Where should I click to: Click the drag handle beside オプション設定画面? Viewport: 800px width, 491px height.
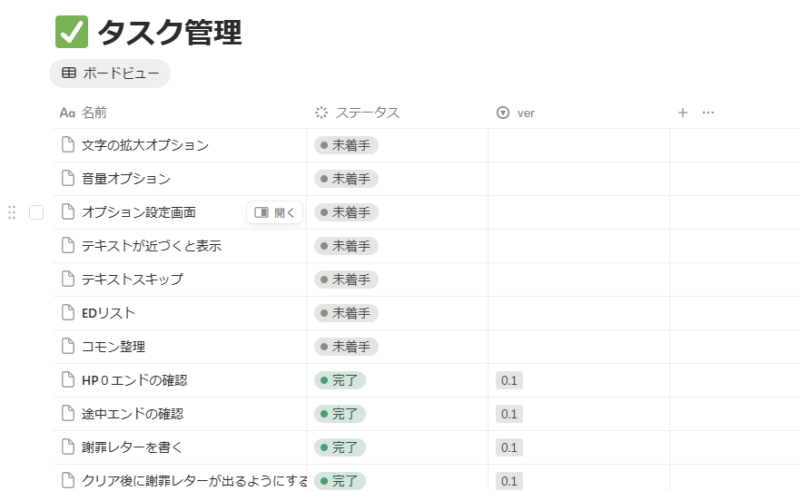pyautogui.click(x=12, y=212)
